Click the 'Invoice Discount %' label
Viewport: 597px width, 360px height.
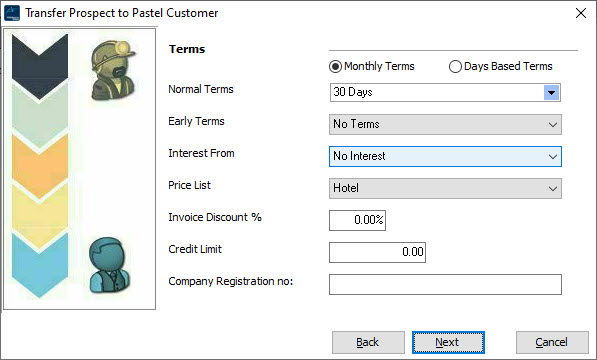[x=215, y=217]
